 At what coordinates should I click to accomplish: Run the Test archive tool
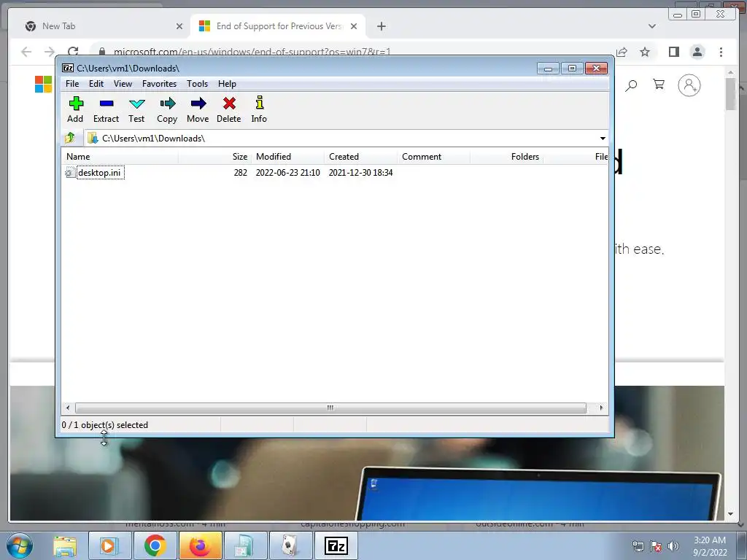tap(136, 109)
